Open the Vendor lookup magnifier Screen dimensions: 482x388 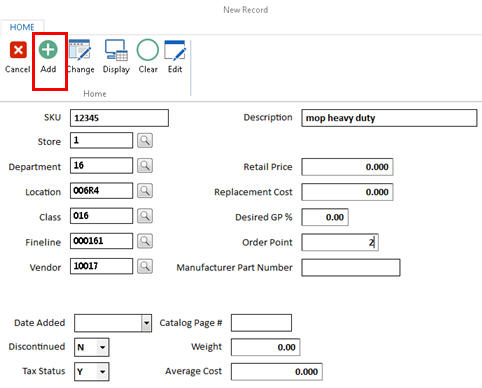[x=145, y=266]
